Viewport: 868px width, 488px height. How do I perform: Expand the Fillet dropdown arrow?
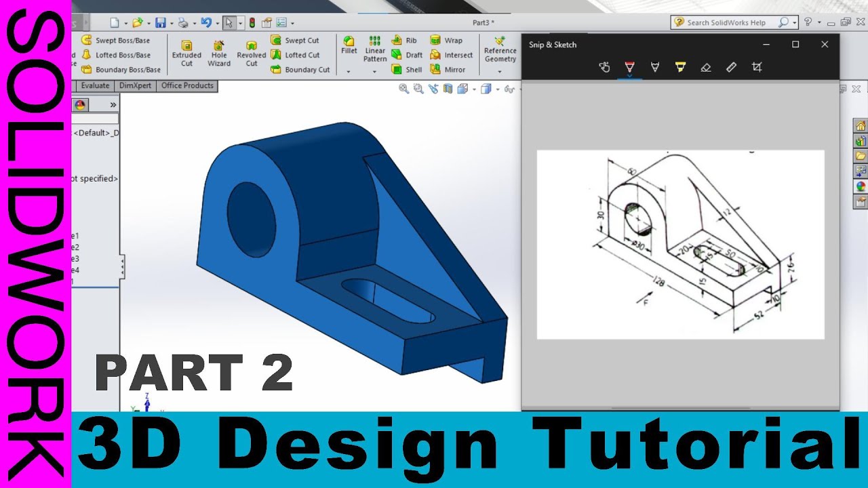click(x=349, y=71)
